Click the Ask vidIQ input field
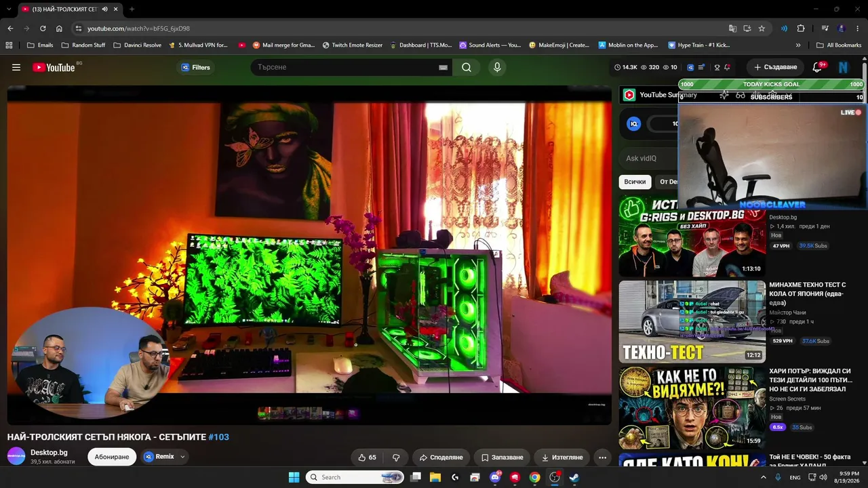Image resolution: width=868 pixels, height=488 pixels. [x=650, y=159]
